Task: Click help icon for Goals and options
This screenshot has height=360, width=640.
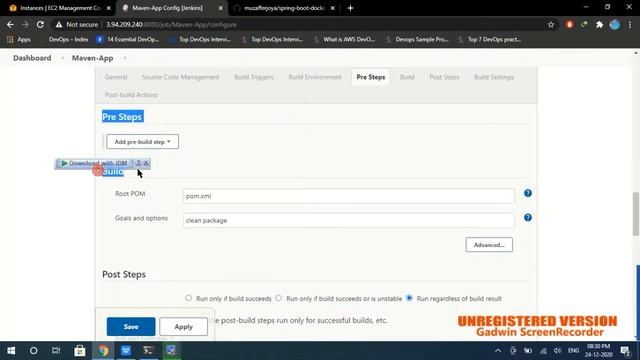Action: pyautogui.click(x=528, y=218)
